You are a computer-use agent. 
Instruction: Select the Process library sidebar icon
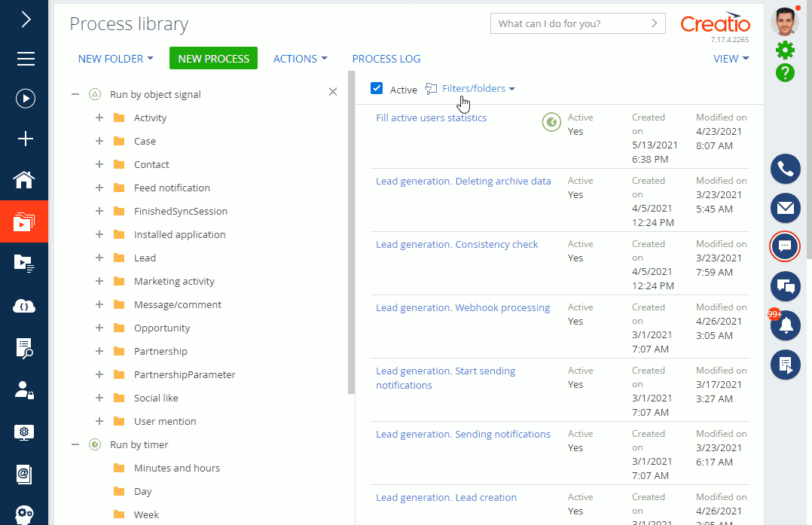[24, 221]
